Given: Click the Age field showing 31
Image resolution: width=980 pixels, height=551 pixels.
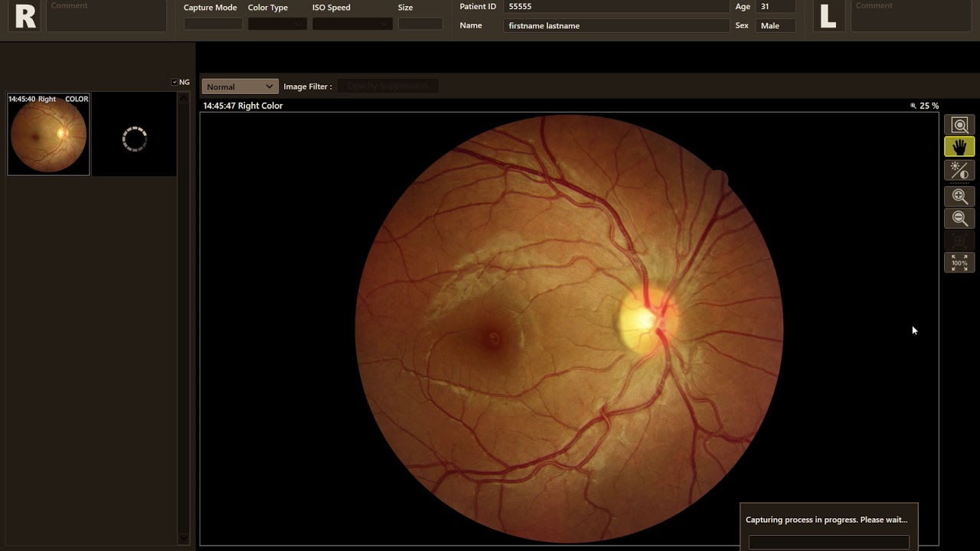Looking at the screenshot, I should (x=776, y=7).
